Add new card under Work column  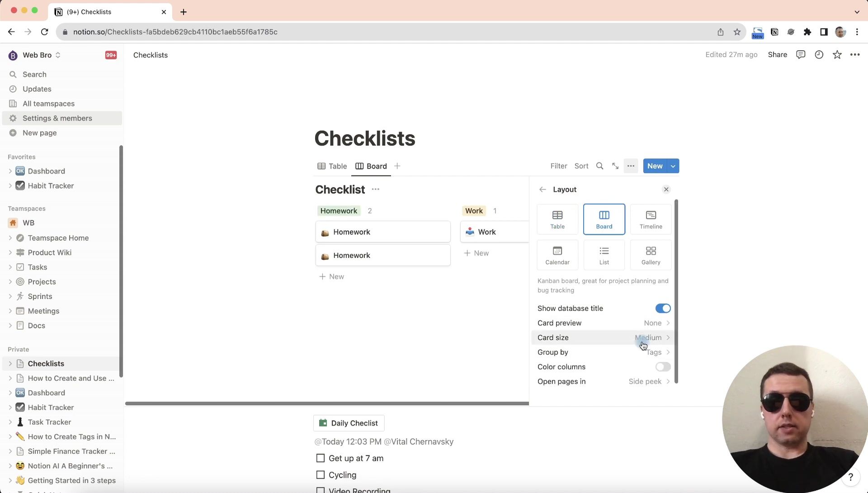click(476, 253)
